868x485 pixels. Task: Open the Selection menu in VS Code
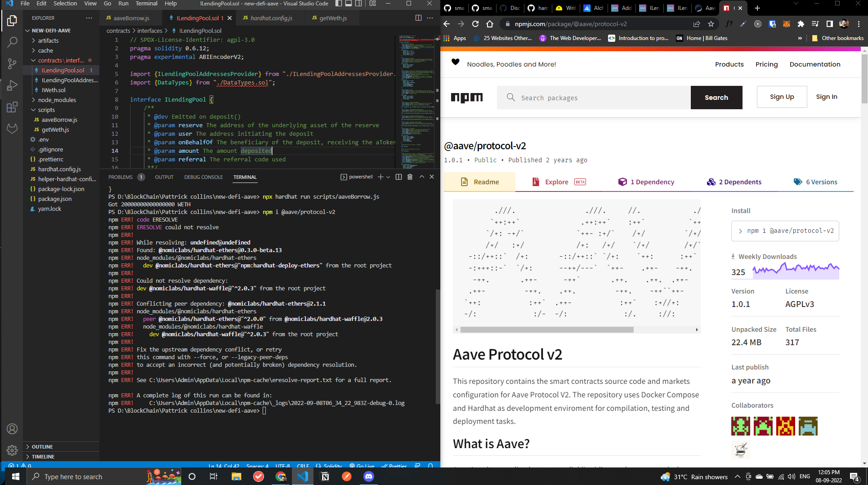[x=65, y=4]
